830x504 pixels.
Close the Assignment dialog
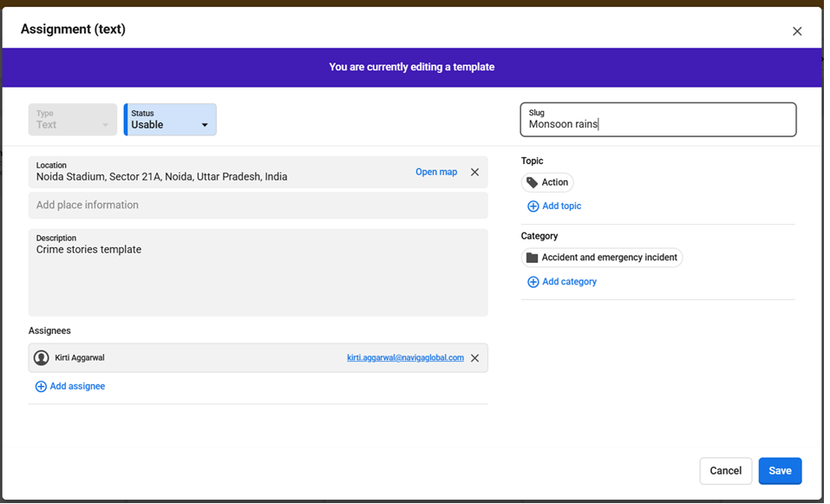click(797, 31)
